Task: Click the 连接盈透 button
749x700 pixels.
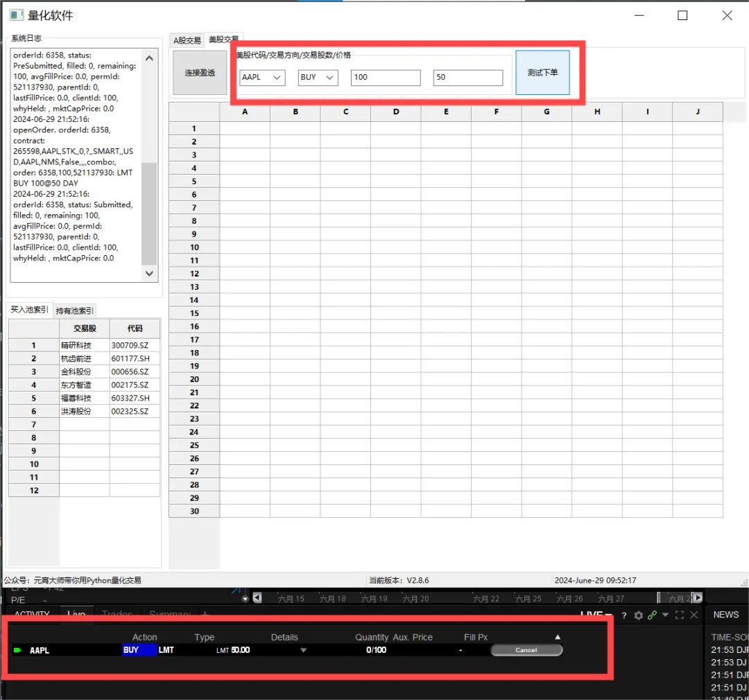Action: coord(199,72)
